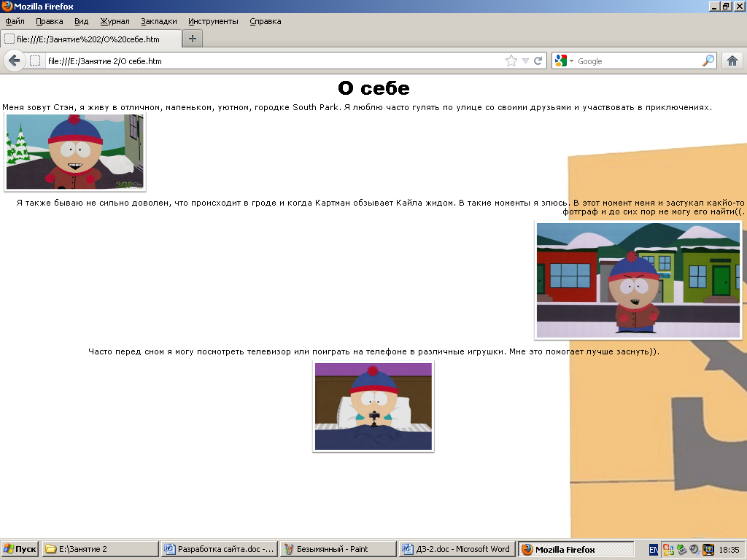This screenshot has width=747, height=560.
Task: Click the angry Stan street image
Action: click(x=638, y=280)
